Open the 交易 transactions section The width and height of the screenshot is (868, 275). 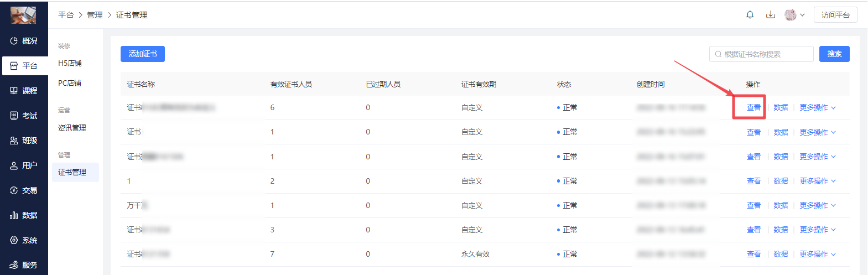coord(24,190)
